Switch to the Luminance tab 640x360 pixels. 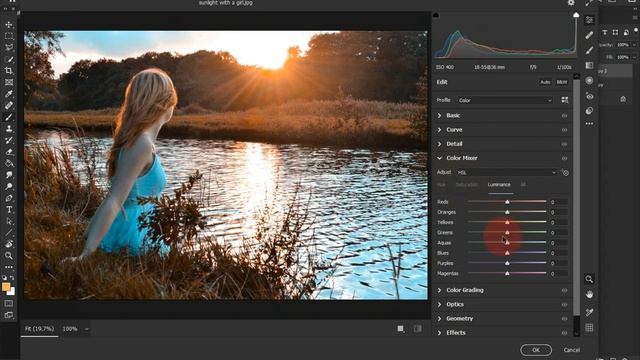pos(499,185)
